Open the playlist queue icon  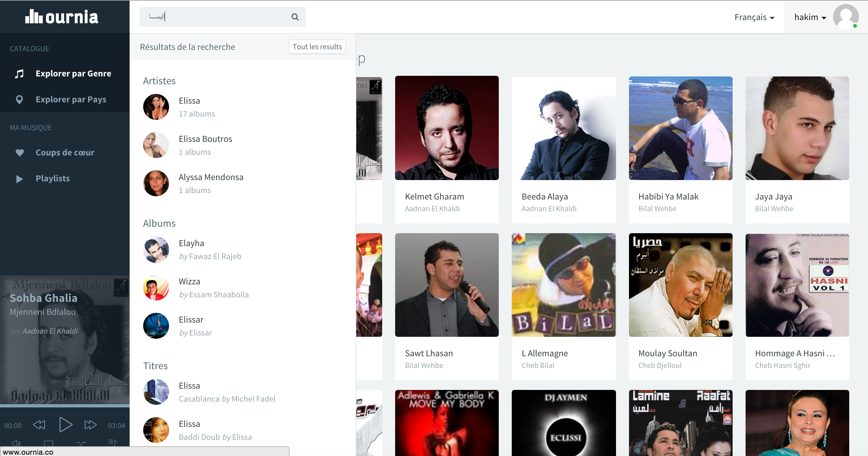tap(113, 442)
